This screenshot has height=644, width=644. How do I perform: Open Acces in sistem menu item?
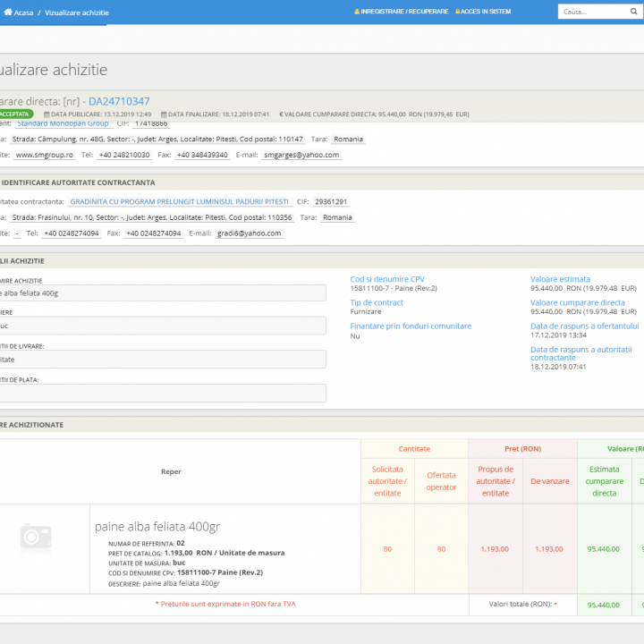486,12
